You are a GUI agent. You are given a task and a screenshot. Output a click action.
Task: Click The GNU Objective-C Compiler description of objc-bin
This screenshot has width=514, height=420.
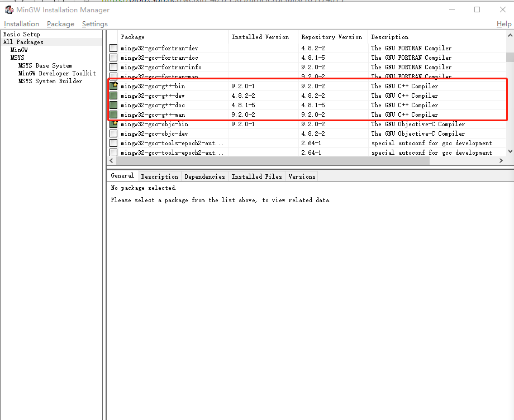(418, 124)
